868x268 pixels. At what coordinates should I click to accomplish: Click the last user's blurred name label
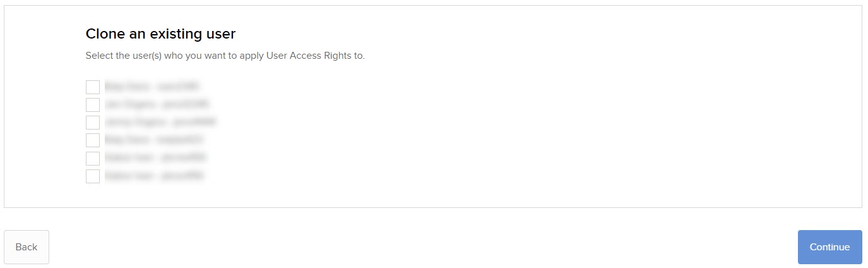click(x=154, y=175)
